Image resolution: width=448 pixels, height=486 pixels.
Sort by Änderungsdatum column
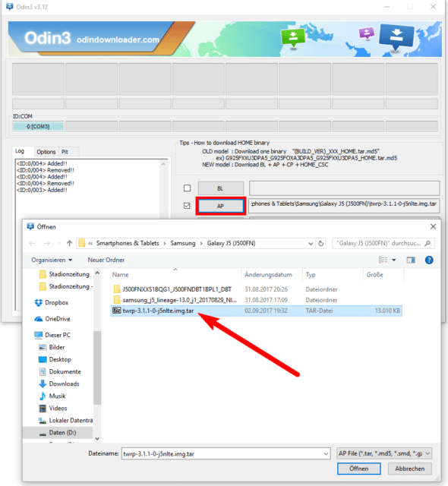[271, 275]
